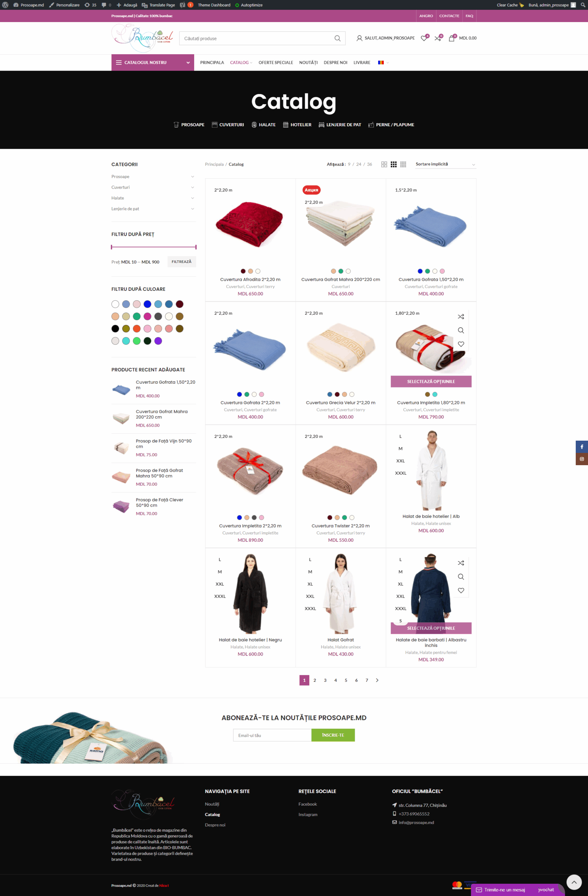588x896 pixels.
Task: Open the compare shuffle icon in header
Action: click(x=438, y=38)
